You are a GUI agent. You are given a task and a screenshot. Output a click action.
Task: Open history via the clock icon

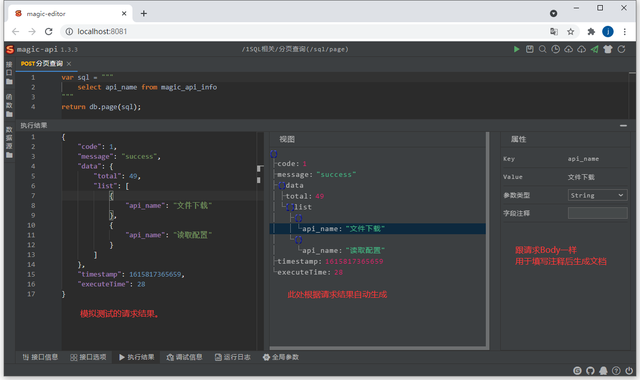tap(556, 49)
